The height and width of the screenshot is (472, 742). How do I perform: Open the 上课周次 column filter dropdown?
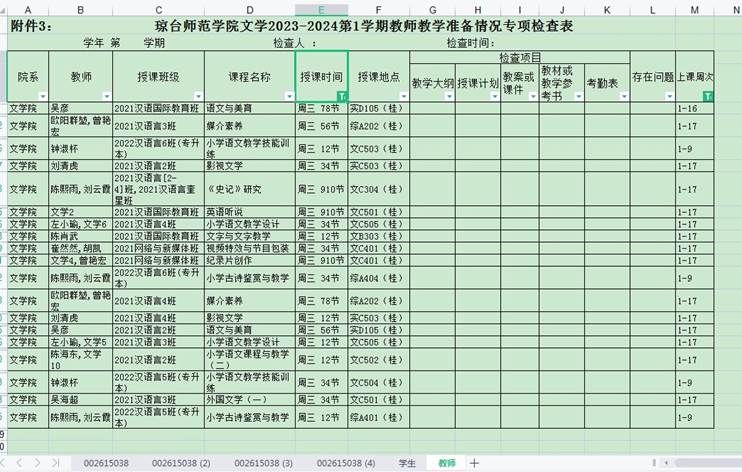click(708, 96)
